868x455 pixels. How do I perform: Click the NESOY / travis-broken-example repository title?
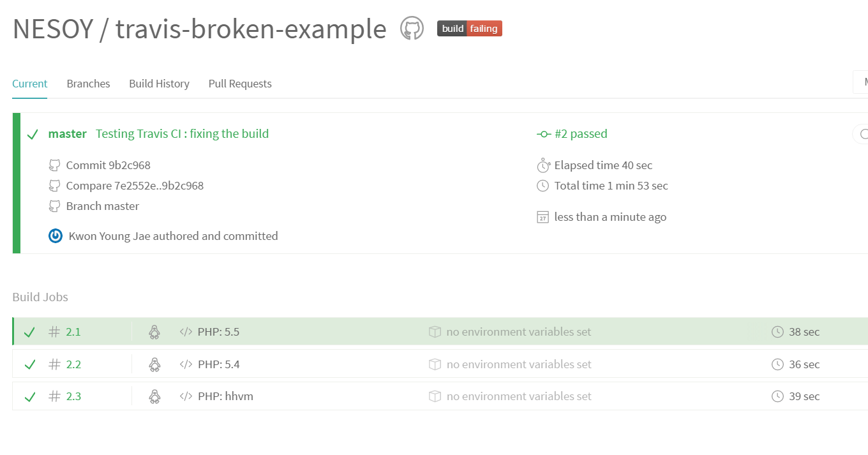pyautogui.click(x=200, y=29)
